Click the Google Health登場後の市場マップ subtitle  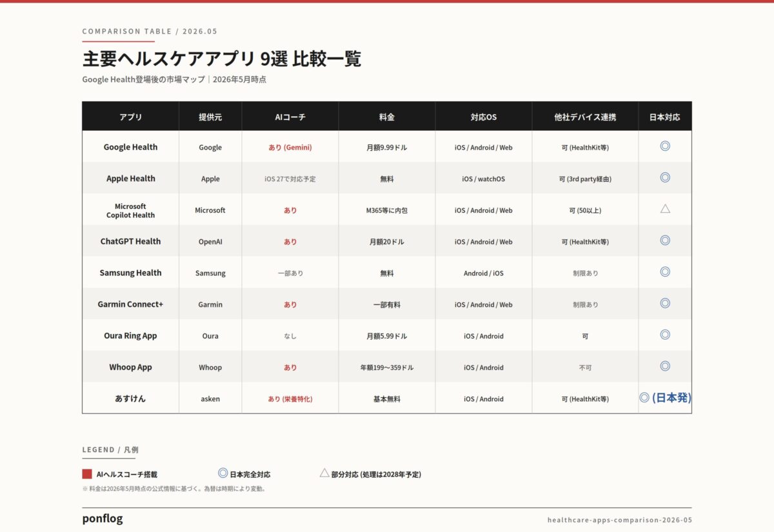point(143,79)
